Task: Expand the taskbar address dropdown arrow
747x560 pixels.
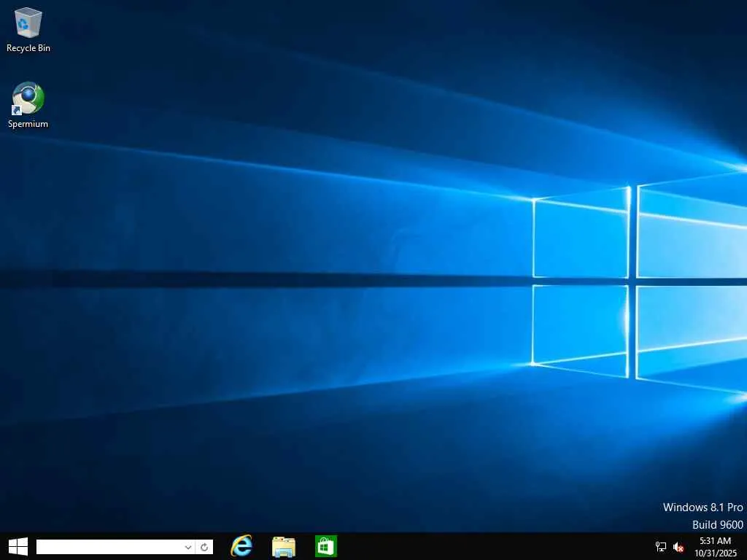Action: tap(188, 547)
